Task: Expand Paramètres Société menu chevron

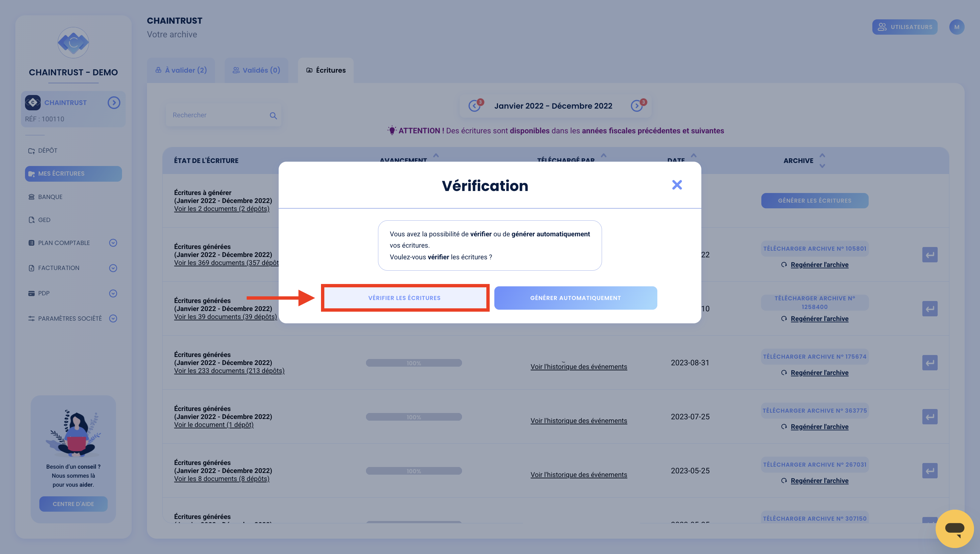Action: tap(113, 318)
